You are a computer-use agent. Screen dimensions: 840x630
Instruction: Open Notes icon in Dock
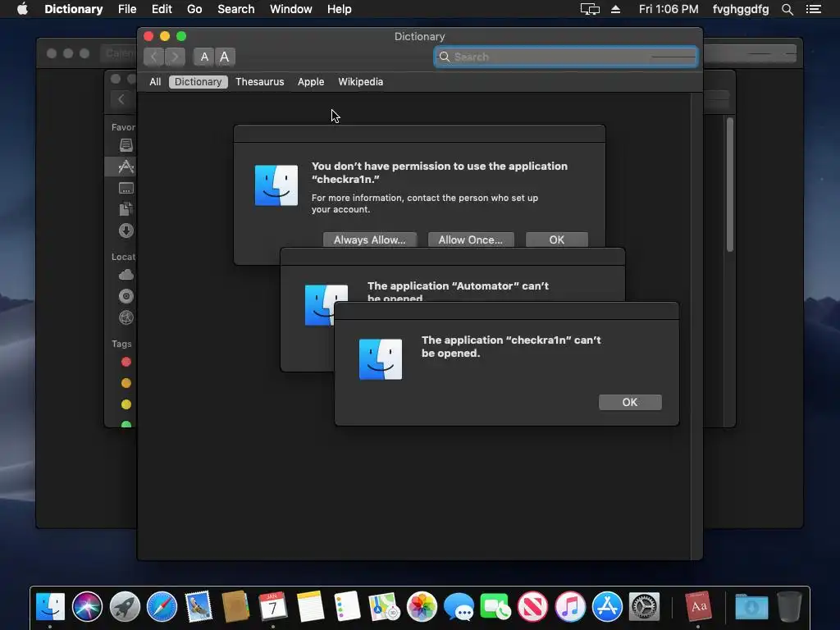[x=310, y=606]
